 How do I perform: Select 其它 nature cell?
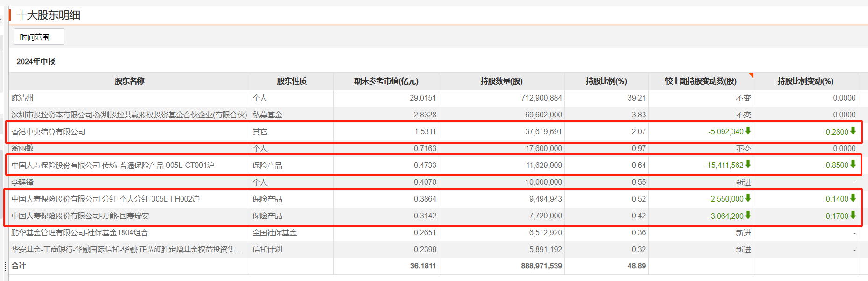tap(260, 132)
